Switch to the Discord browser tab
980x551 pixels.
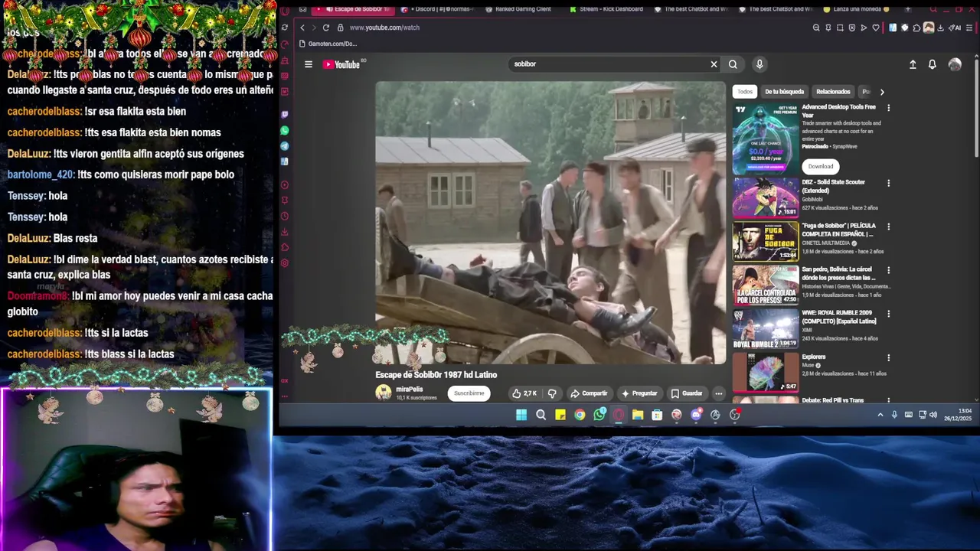tap(437, 9)
